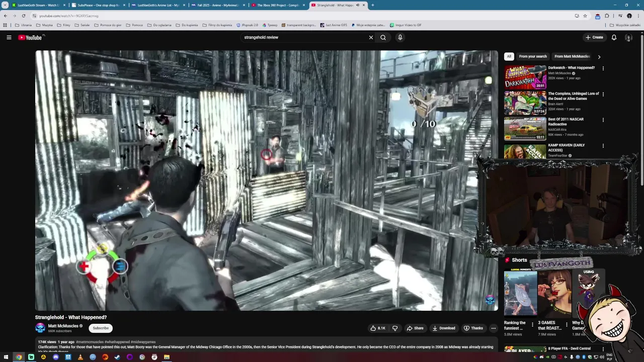Open the Best Of 2011 NASCAR thumbnail

[x=525, y=129]
